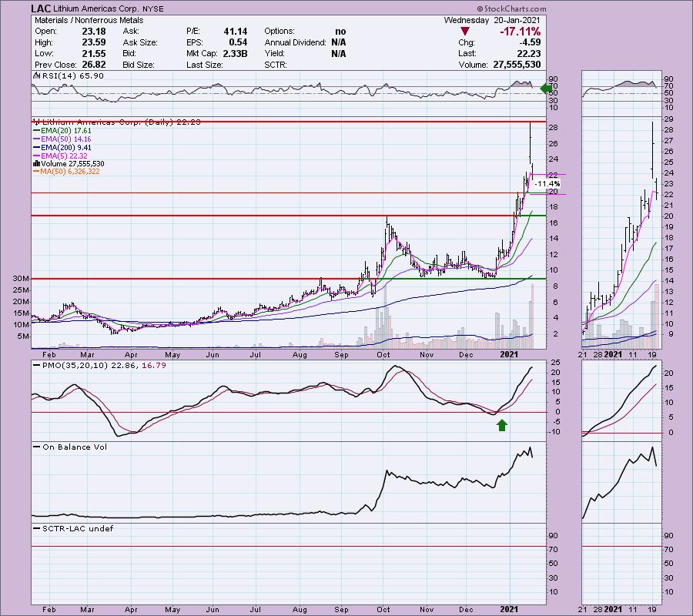Image resolution: width=693 pixels, height=616 pixels.
Task: Click the Oct month label under price chart
Action: [x=383, y=355]
